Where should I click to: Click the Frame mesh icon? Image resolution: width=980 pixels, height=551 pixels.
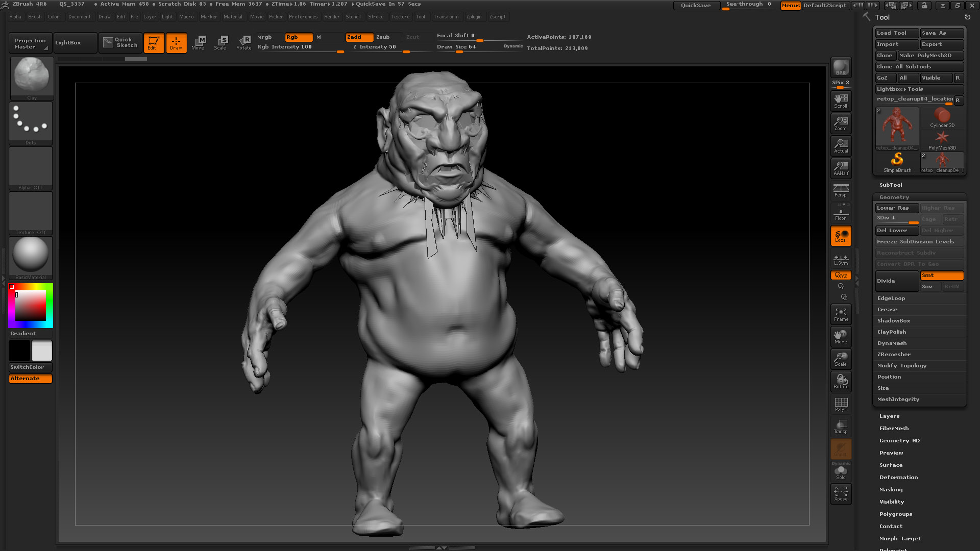pos(841,314)
